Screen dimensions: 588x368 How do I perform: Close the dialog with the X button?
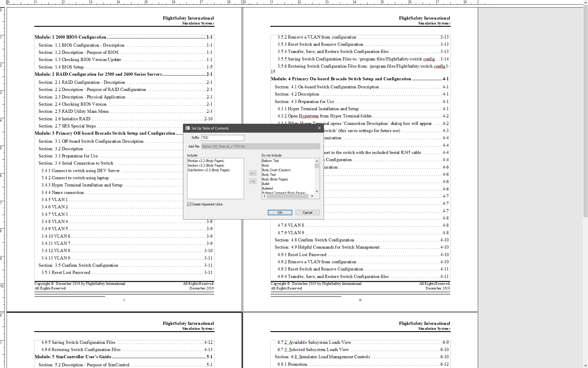[x=319, y=128]
